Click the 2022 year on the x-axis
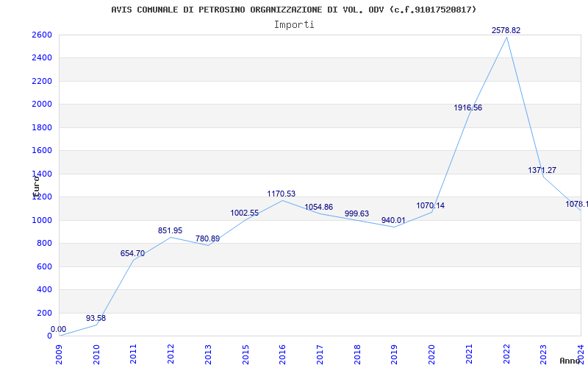 [x=506, y=353]
